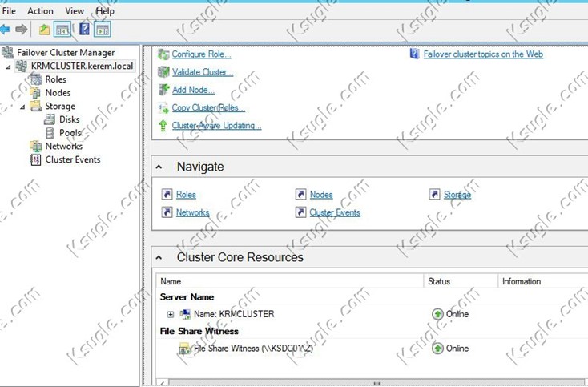
Task: Go to the Roles navigate link
Action: [186, 195]
